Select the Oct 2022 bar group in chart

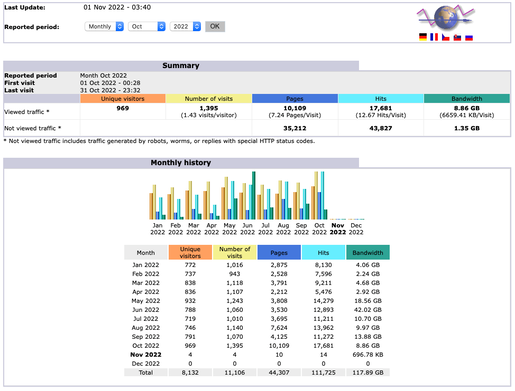click(319, 195)
